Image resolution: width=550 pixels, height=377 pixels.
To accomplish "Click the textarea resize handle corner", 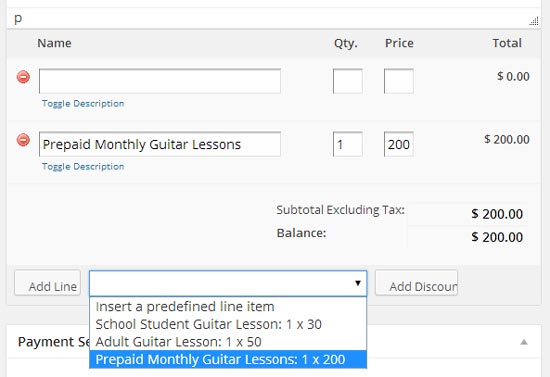I will (x=534, y=21).
